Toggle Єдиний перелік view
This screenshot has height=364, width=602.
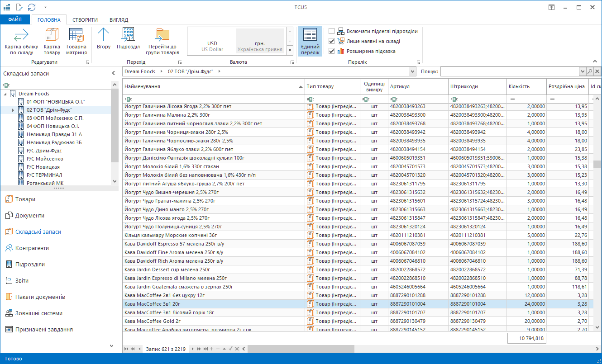coord(310,41)
